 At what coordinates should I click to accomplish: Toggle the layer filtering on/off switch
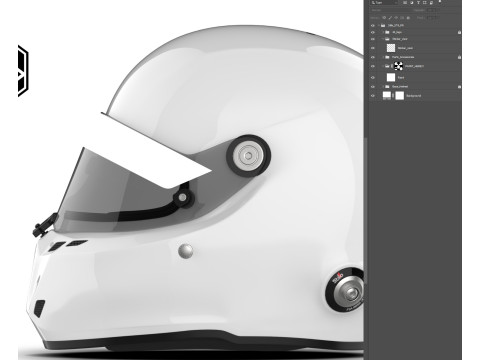click(440, 1)
